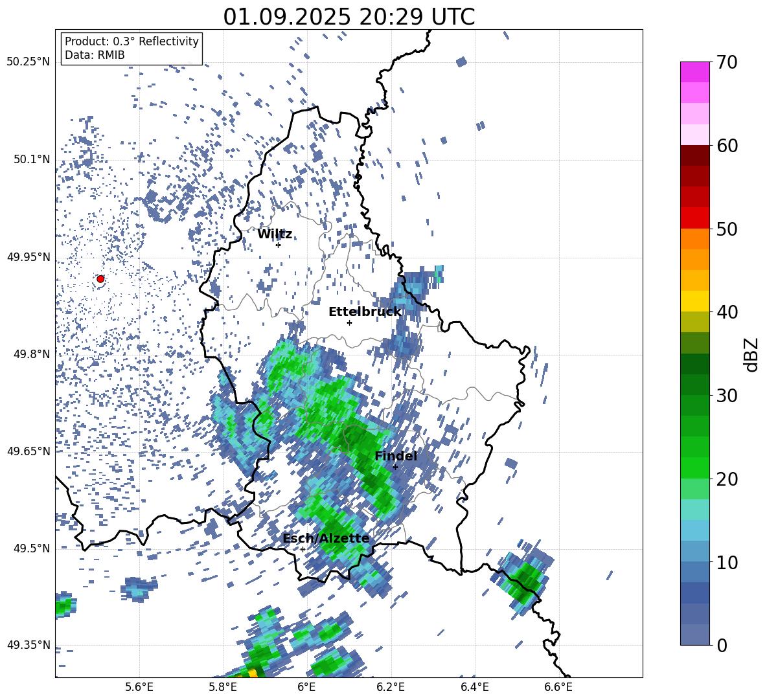
Task: Click the Findel cross marker
Action: [x=395, y=467]
